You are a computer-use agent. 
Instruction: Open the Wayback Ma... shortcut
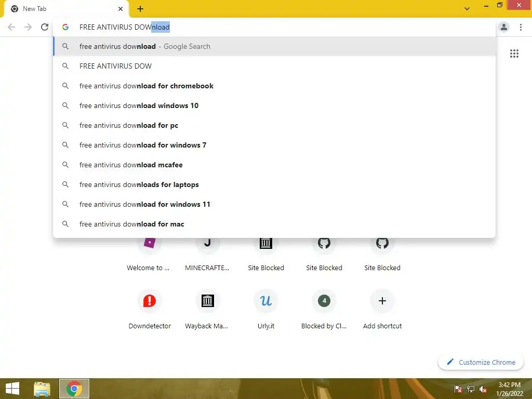point(207,310)
